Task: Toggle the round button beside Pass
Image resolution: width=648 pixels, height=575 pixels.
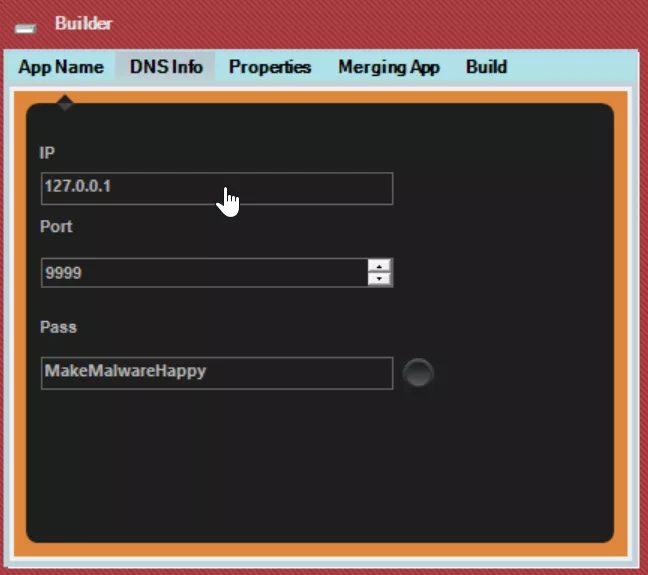Action: click(x=418, y=373)
